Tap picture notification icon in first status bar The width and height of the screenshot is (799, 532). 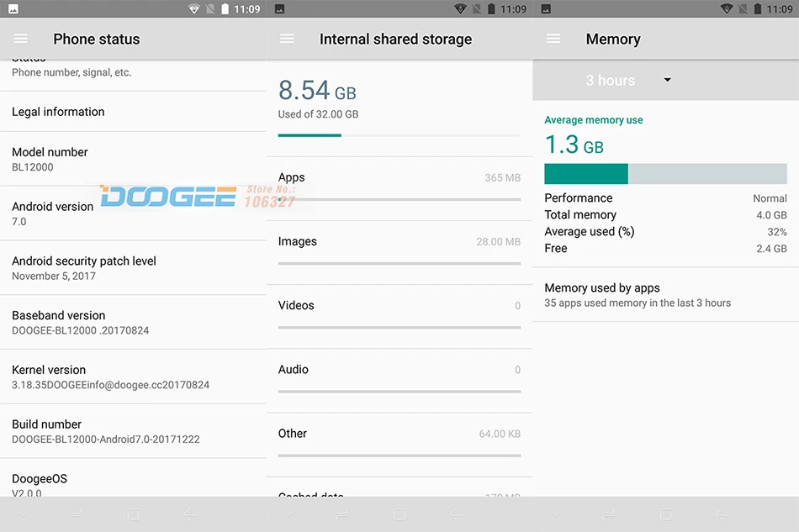pyautogui.click(x=13, y=9)
